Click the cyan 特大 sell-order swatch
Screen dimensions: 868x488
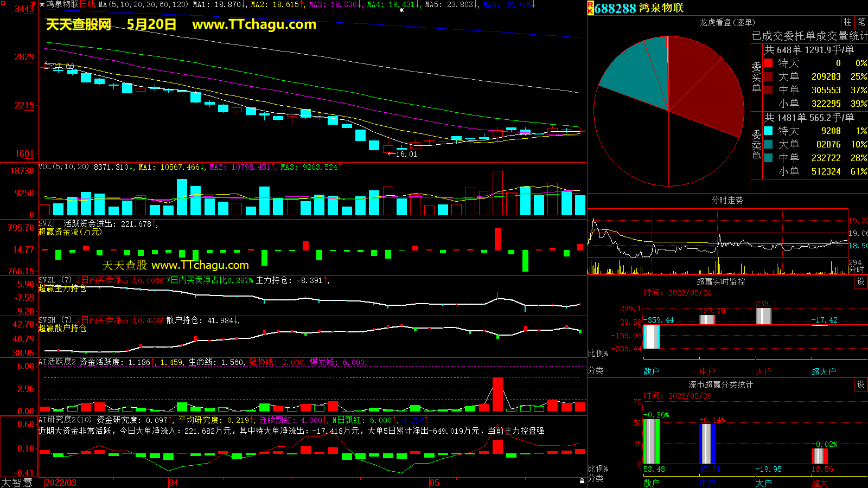[x=768, y=131]
